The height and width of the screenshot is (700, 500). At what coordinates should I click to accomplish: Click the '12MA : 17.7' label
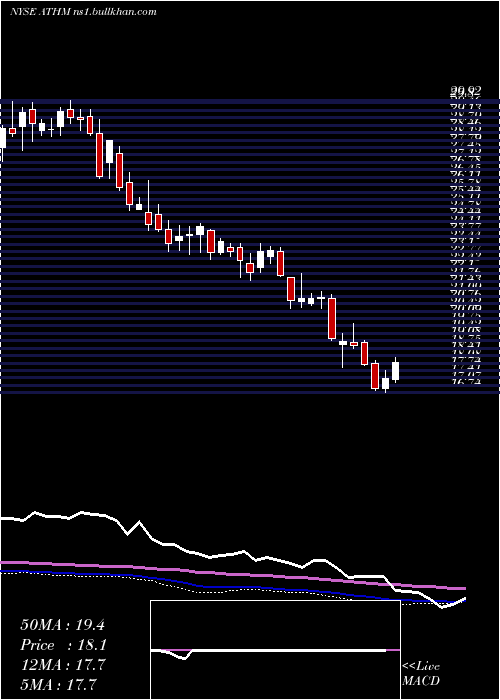[62, 665]
